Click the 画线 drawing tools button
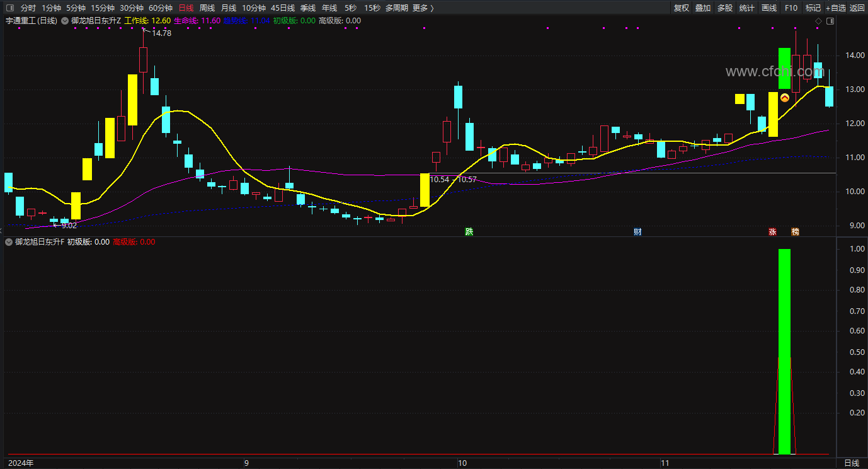Image resolution: width=868 pixels, height=469 pixels. coord(769,8)
